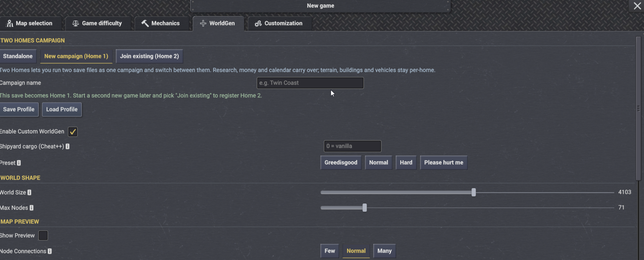Open the Max Nodes info icon
The height and width of the screenshot is (260, 644).
point(31,208)
